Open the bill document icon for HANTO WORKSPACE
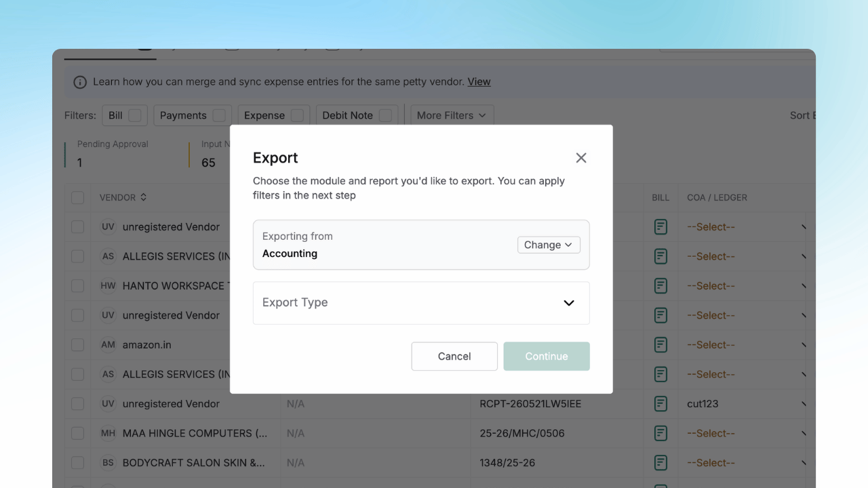This screenshot has width=868, height=488. point(660,286)
